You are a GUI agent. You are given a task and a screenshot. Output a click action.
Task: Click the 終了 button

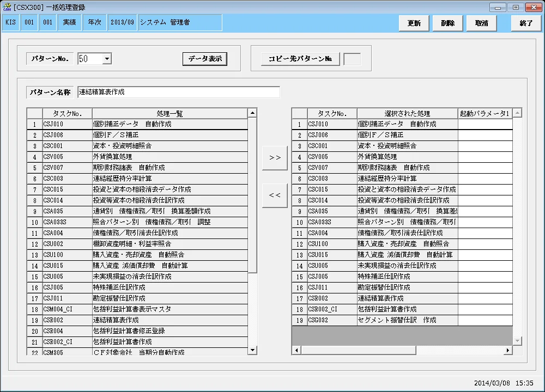click(x=526, y=23)
